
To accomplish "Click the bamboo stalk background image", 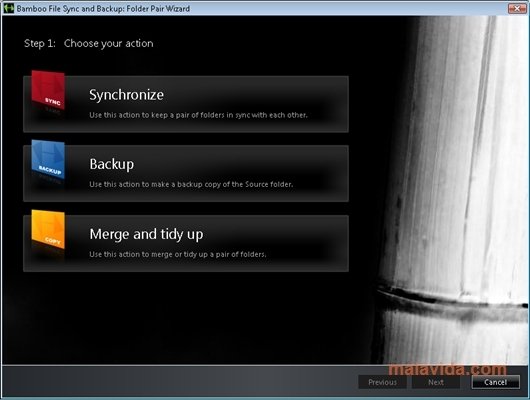I will (x=453, y=189).
